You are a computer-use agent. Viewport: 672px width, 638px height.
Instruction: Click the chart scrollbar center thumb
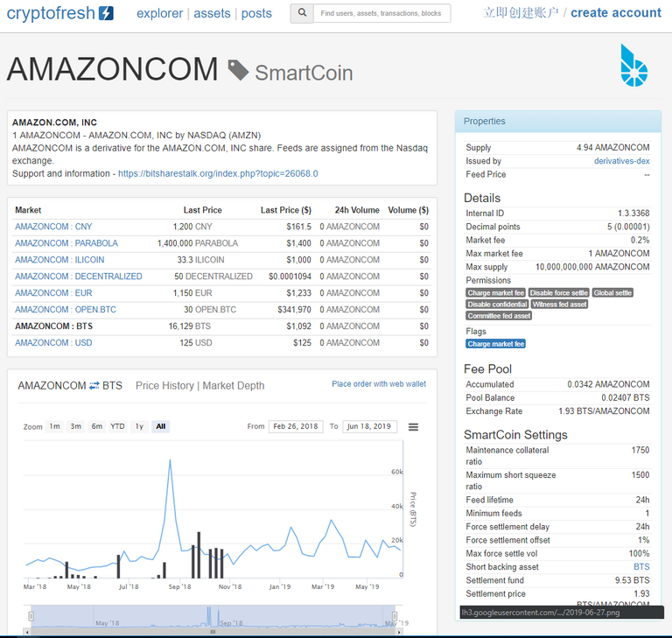(213, 632)
